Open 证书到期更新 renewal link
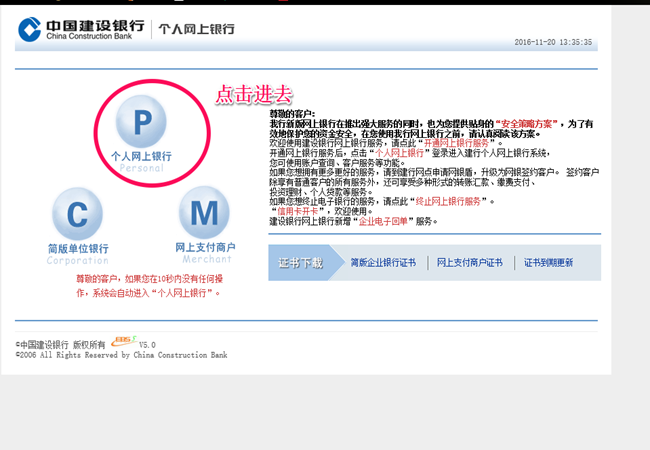 coord(548,263)
